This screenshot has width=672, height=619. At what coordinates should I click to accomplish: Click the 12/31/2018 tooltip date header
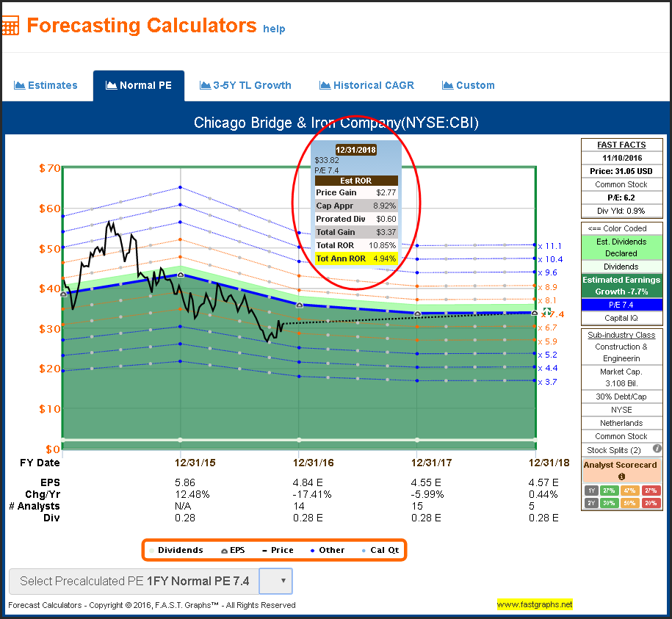pos(355,150)
